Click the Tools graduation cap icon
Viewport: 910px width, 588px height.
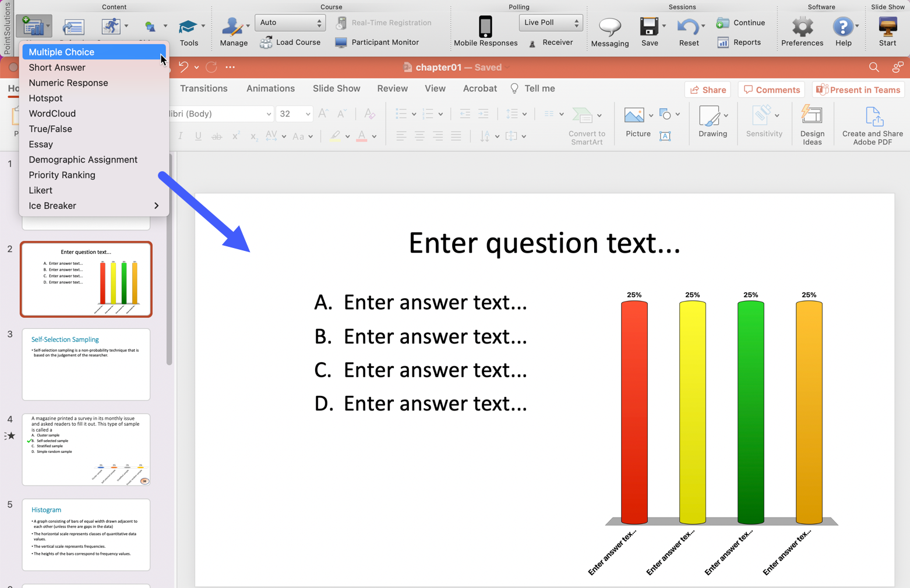[188, 27]
